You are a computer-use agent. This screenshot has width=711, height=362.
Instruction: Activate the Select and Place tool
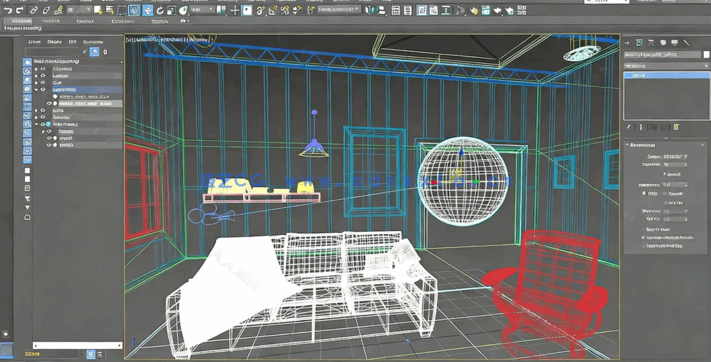click(183, 10)
